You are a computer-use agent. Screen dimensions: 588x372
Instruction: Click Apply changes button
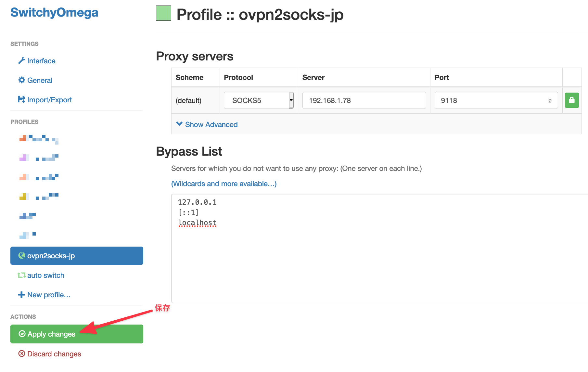(x=77, y=334)
